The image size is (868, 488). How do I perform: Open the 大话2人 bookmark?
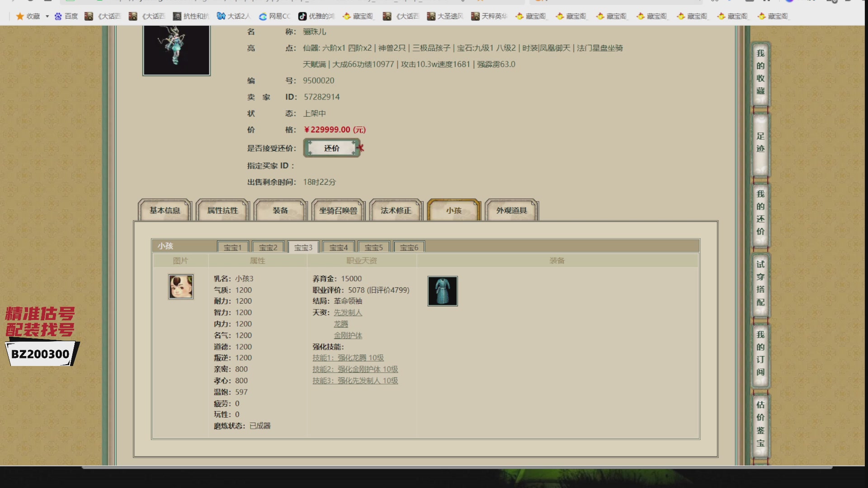click(x=233, y=16)
